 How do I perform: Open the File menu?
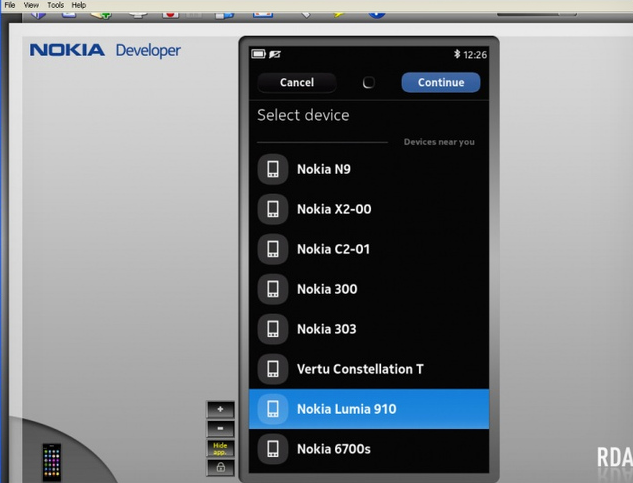pyautogui.click(x=10, y=5)
